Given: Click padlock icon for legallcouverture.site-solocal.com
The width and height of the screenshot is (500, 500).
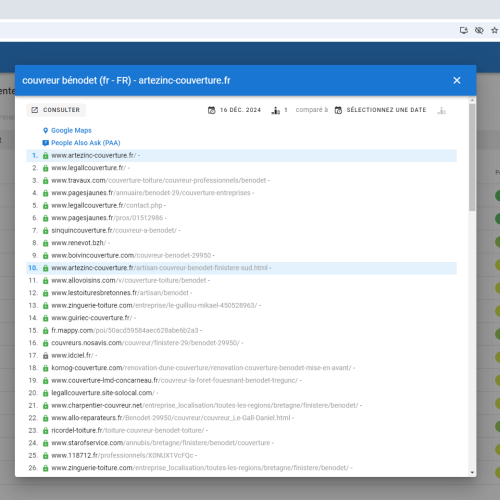Looking at the screenshot, I should [x=46, y=393].
